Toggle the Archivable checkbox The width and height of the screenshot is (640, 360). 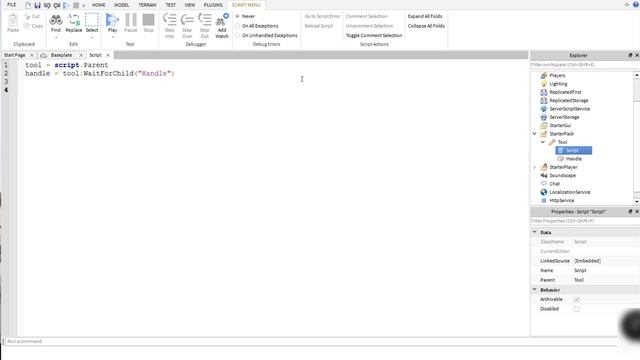tap(577, 300)
